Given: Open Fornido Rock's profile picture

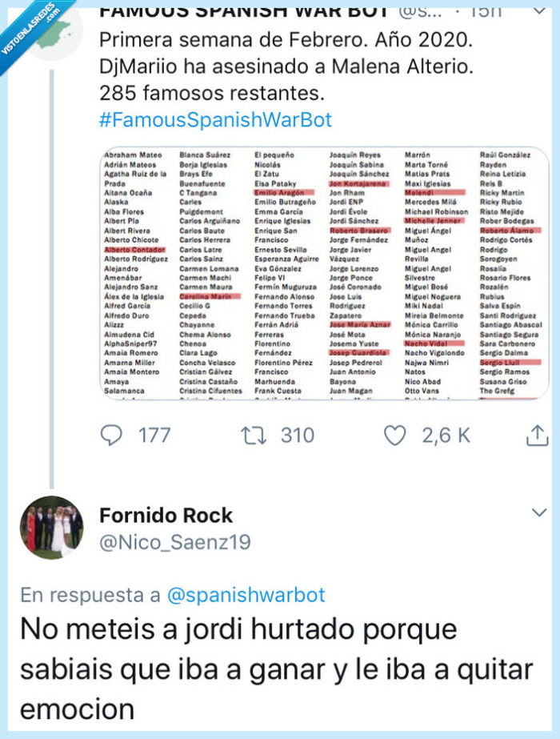Looking at the screenshot, I should click(52, 528).
